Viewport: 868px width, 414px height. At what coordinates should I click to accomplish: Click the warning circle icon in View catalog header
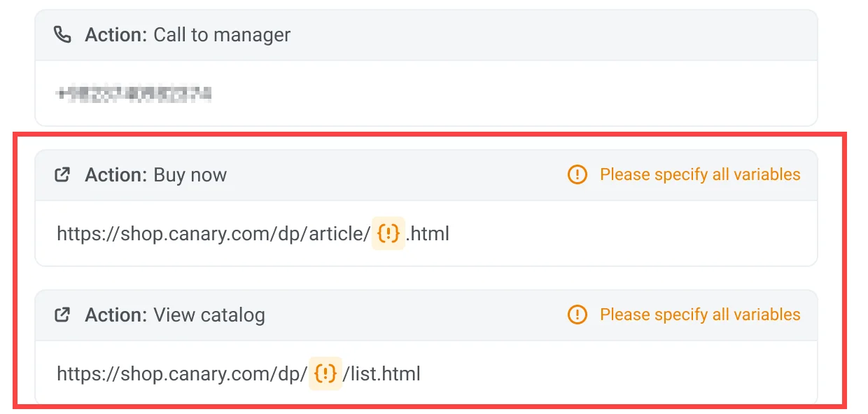[x=577, y=315]
